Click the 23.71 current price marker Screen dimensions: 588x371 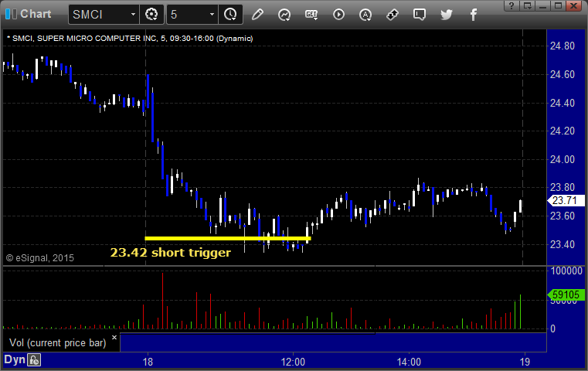[x=566, y=200]
